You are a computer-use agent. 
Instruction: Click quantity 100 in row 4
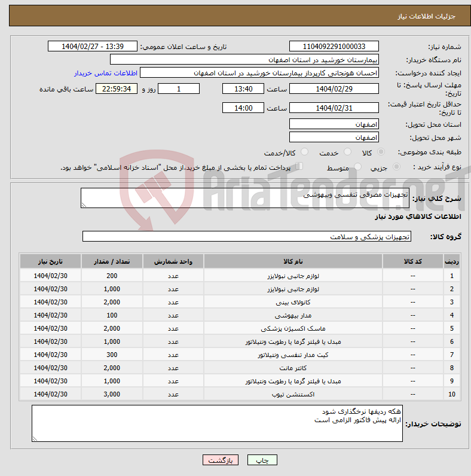point(112,315)
